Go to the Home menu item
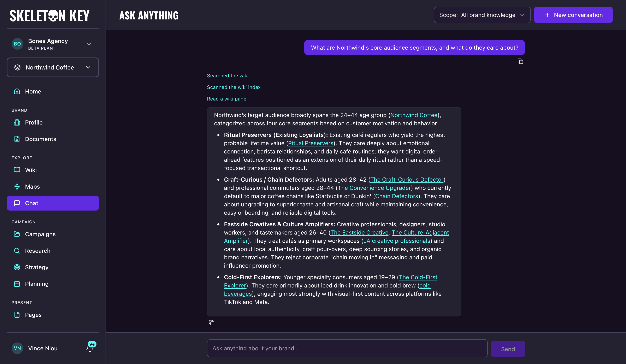 tap(53, 91)
